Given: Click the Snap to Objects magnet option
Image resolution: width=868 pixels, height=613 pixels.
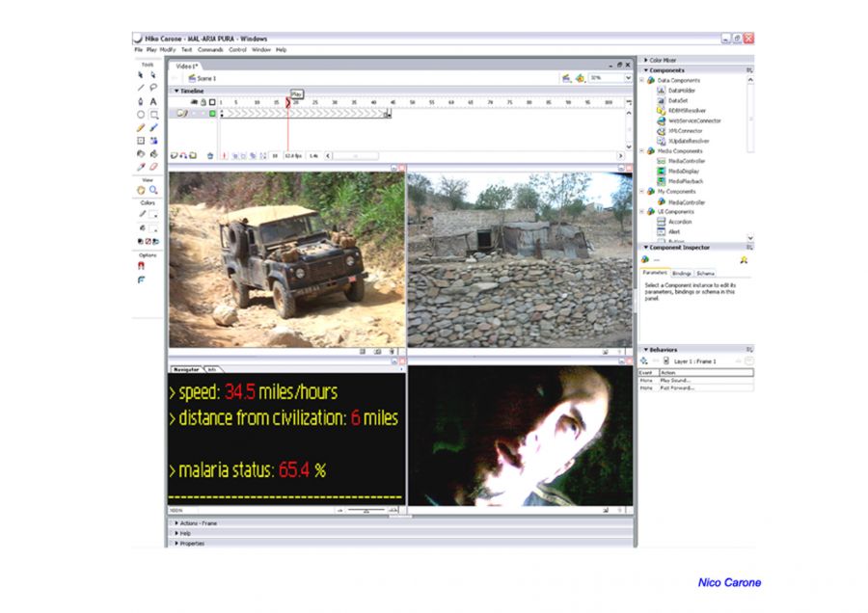Looking at the screenshot, I should (x=141, y=266).
